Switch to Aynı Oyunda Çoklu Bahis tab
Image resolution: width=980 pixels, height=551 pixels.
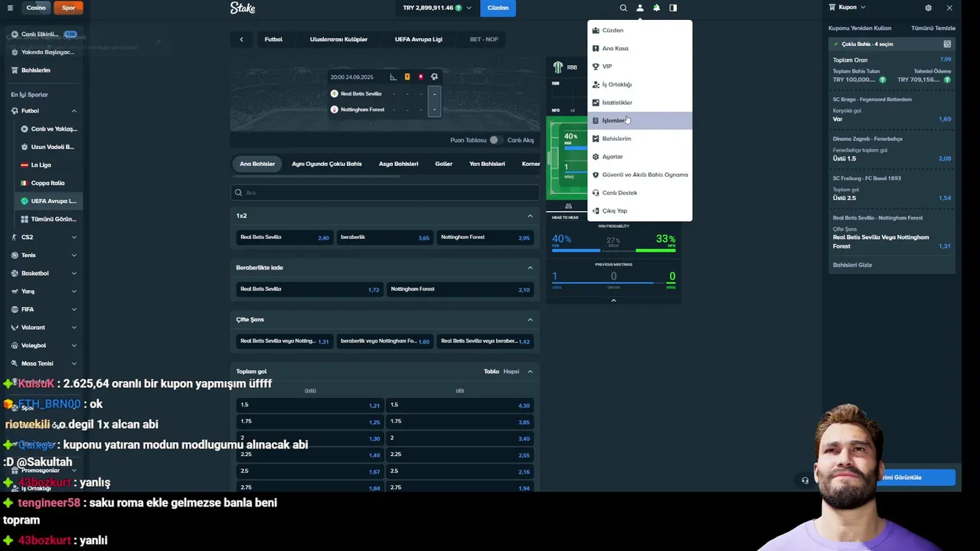coord(327,164)
